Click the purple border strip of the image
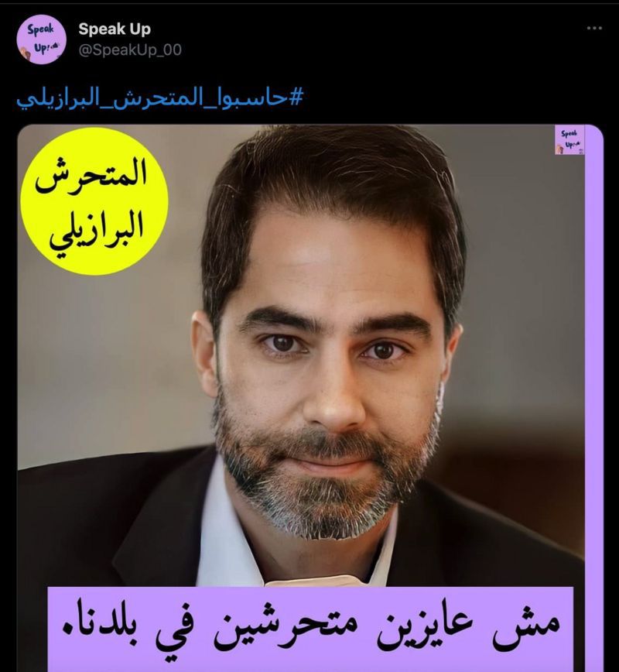619x672 pixels. pyautogui.click(x=594, y=398)
